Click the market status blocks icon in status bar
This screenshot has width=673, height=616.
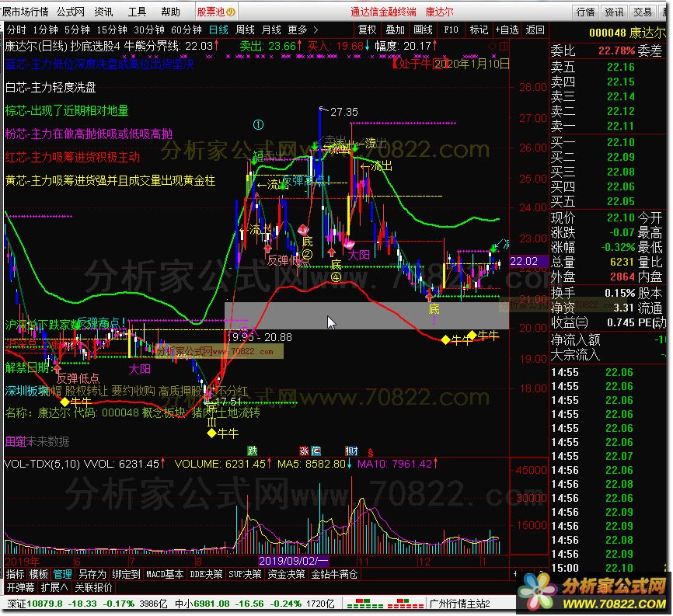385,604
